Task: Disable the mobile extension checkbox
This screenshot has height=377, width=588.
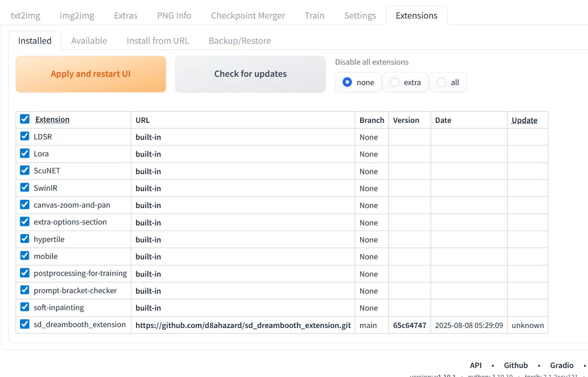Action: tap(25, 256)
